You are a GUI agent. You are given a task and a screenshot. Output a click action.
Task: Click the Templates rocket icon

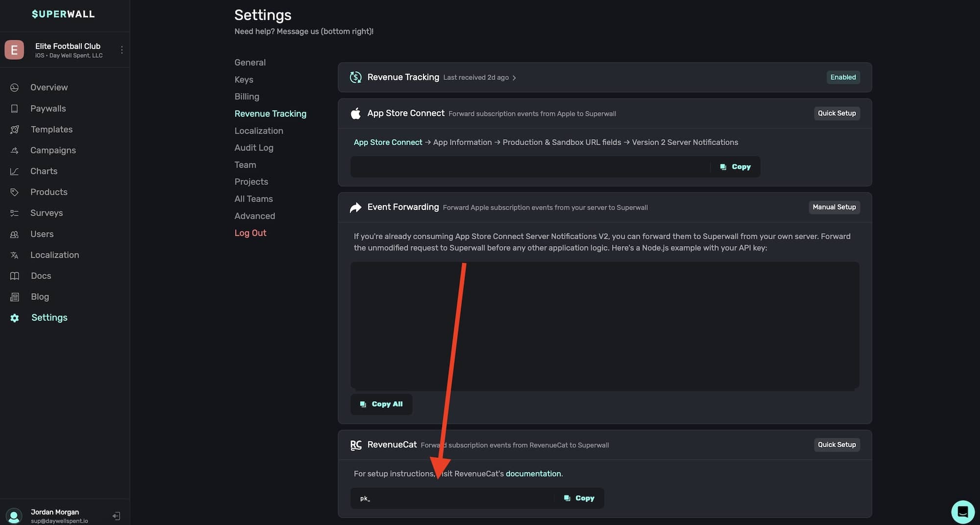15,129
